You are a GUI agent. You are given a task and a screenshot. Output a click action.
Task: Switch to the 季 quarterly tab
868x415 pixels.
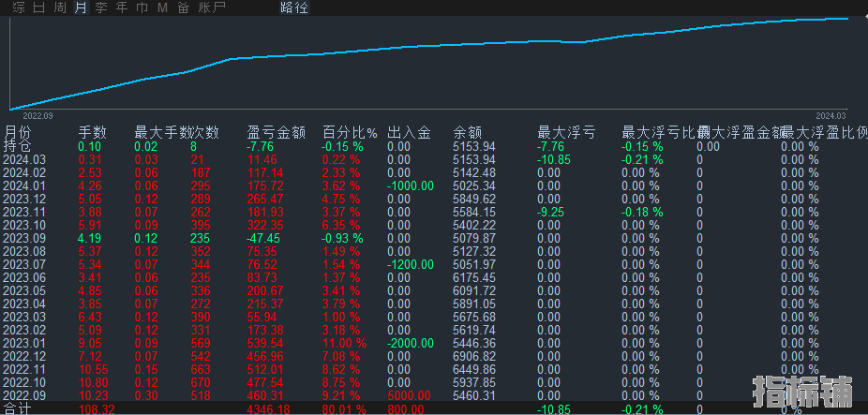coord(100,7)
